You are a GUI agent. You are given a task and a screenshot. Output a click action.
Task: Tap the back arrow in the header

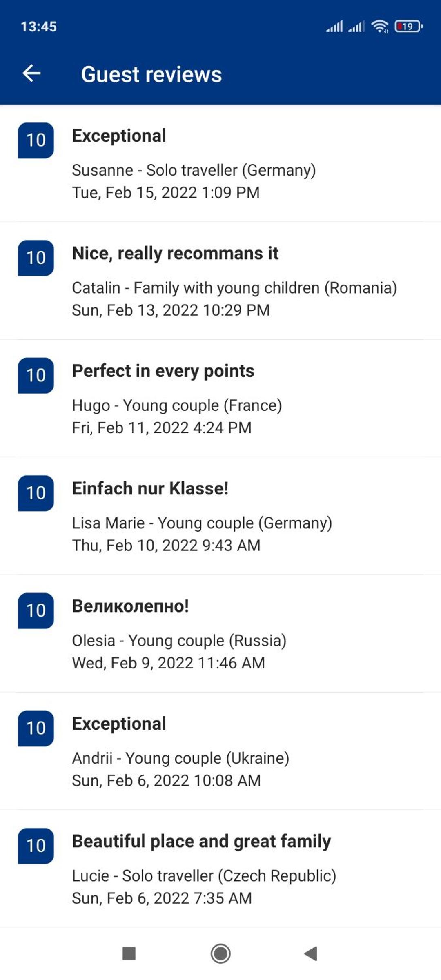pyautogui.click(x=31, y=73)
